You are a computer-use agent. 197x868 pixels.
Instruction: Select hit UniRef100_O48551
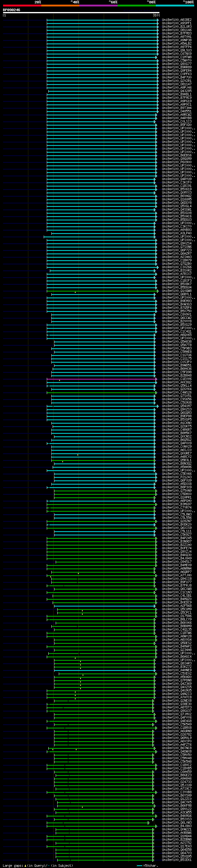click(177, 111)
